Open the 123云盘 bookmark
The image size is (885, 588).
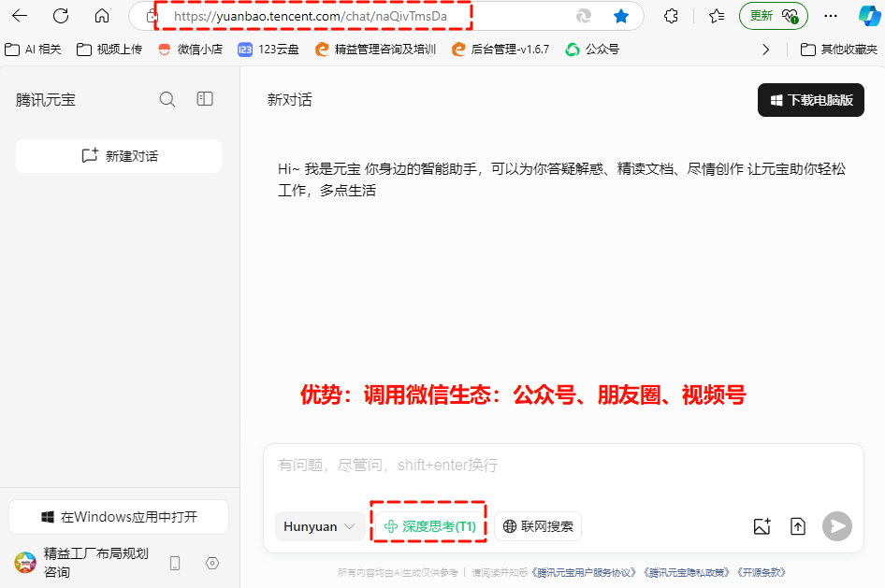tap(268, 50)
